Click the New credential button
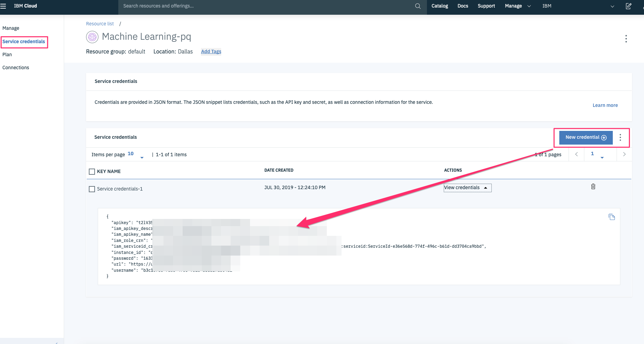The width and height of the screenshot is (644, 344). (586, 137)
